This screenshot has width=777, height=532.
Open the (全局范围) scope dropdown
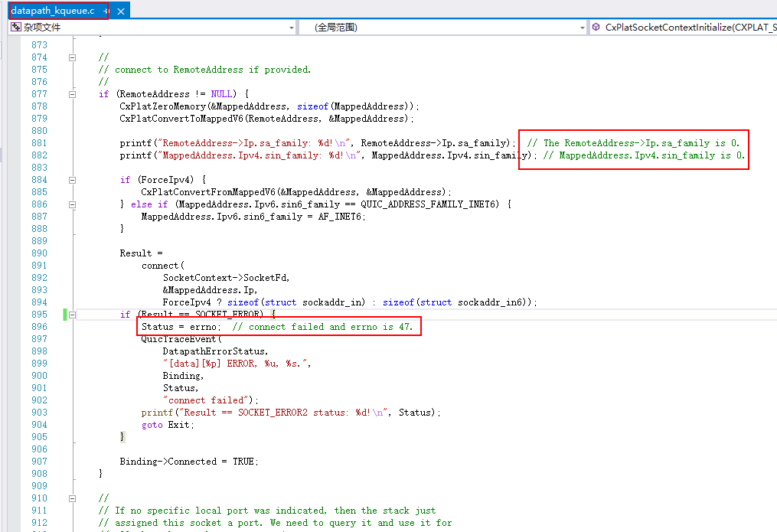tap(582, 27)
